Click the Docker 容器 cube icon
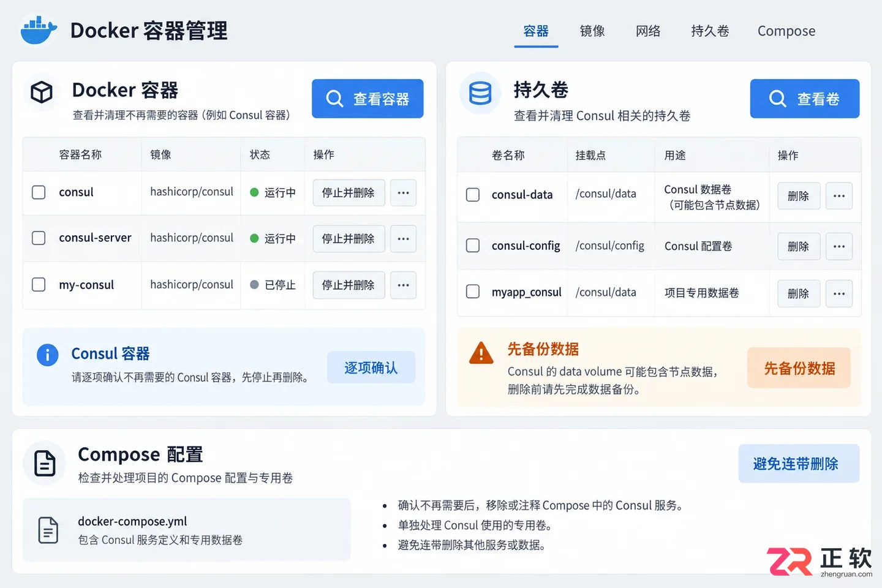Screen dimensions: 882x588 tap(42, 92)
